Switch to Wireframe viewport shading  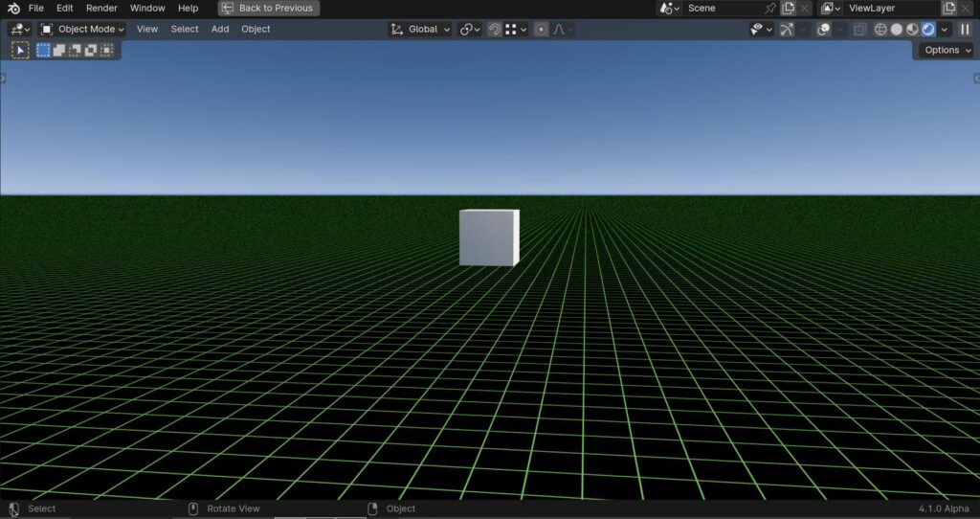(880, 30)
